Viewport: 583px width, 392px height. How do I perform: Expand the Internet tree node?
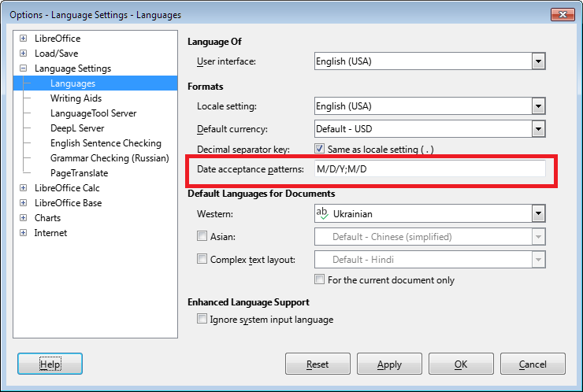(x=23, y=232)
